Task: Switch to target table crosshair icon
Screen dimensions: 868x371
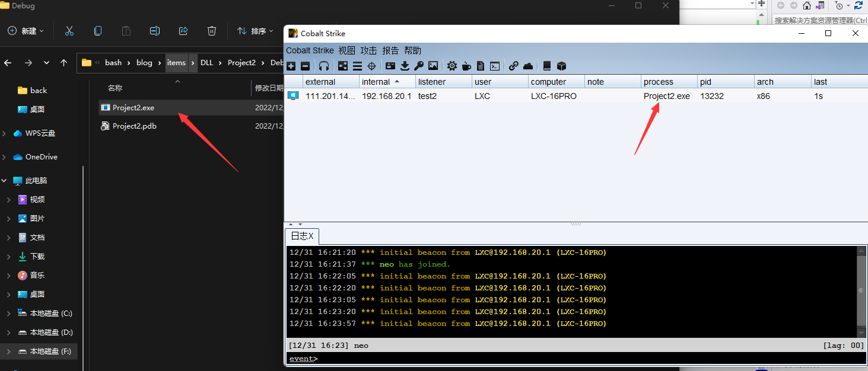Action: coord(372,66)
